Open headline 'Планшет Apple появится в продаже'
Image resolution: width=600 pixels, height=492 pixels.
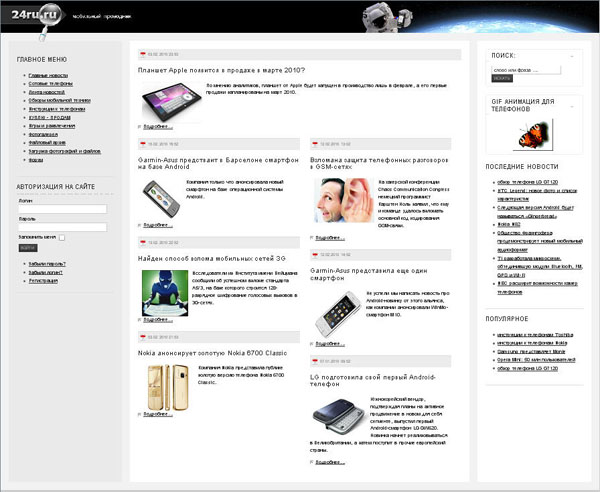tap(222, 70)
